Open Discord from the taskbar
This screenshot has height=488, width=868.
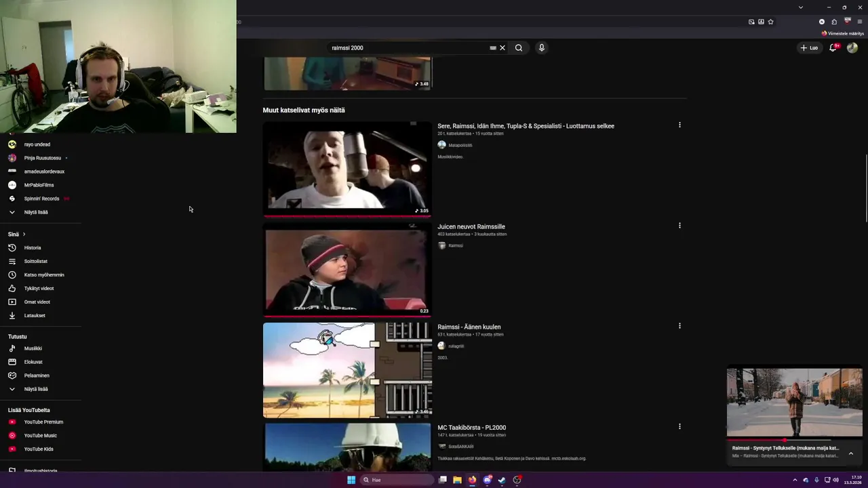[487, 480]
